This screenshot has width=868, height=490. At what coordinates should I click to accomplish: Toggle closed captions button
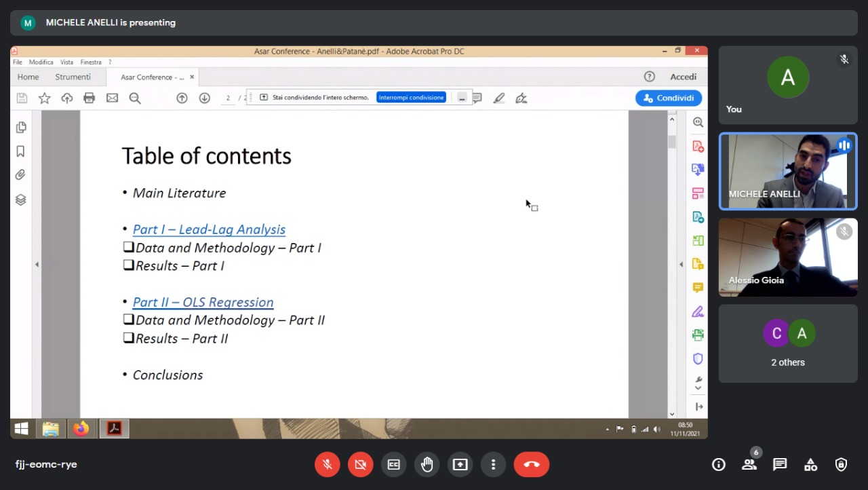coord(393,465)
